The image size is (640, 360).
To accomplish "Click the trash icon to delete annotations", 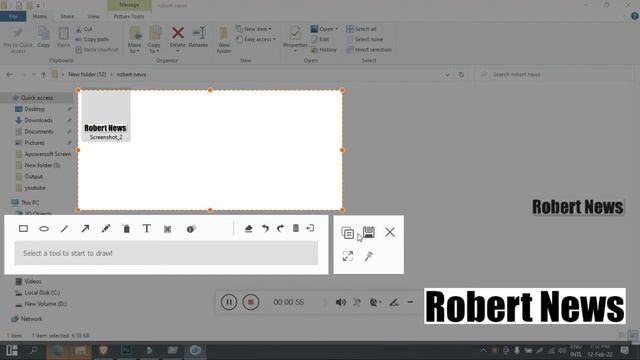I will tap(296, 228).
